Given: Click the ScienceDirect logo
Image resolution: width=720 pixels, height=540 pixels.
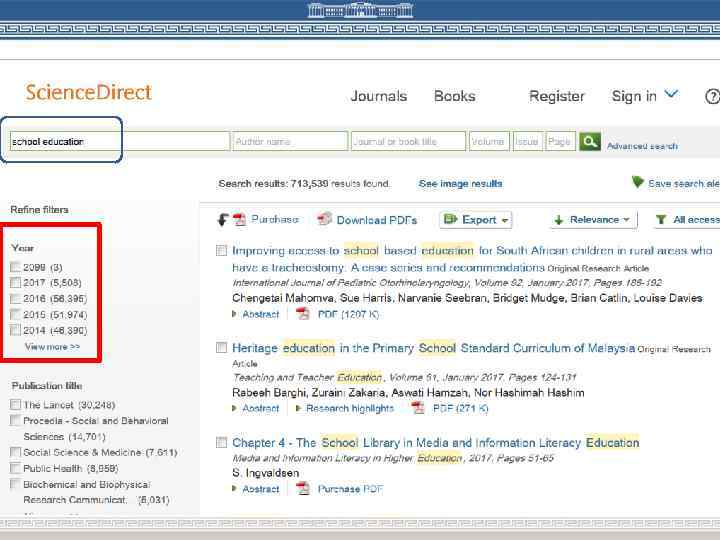Looking at the screenshot, I should coord(88,92).
